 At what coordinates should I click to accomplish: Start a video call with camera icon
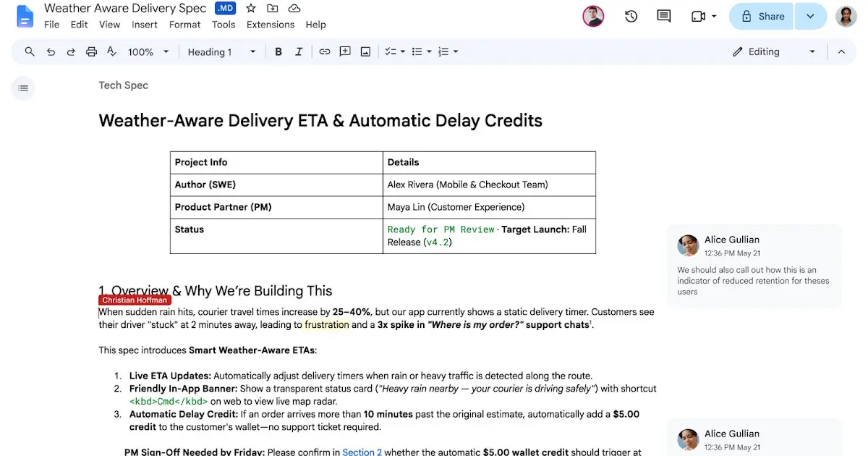point(698,16)
